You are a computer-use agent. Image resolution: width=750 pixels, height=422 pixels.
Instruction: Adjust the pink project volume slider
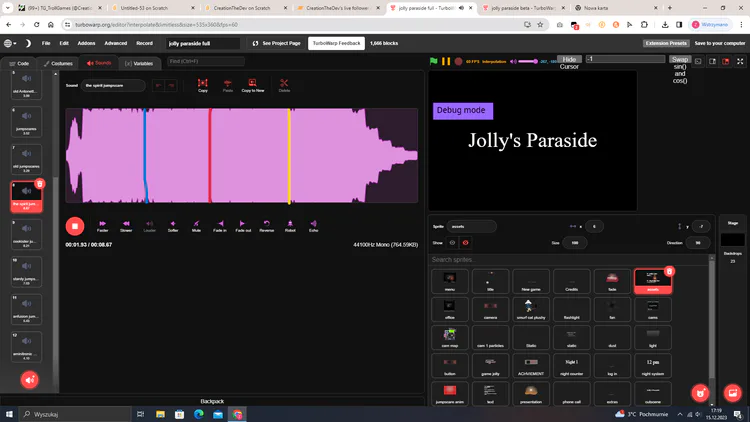(528, 61)
